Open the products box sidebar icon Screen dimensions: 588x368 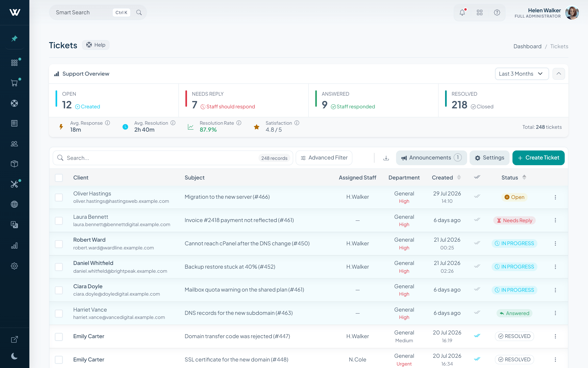tap(14, 164)
